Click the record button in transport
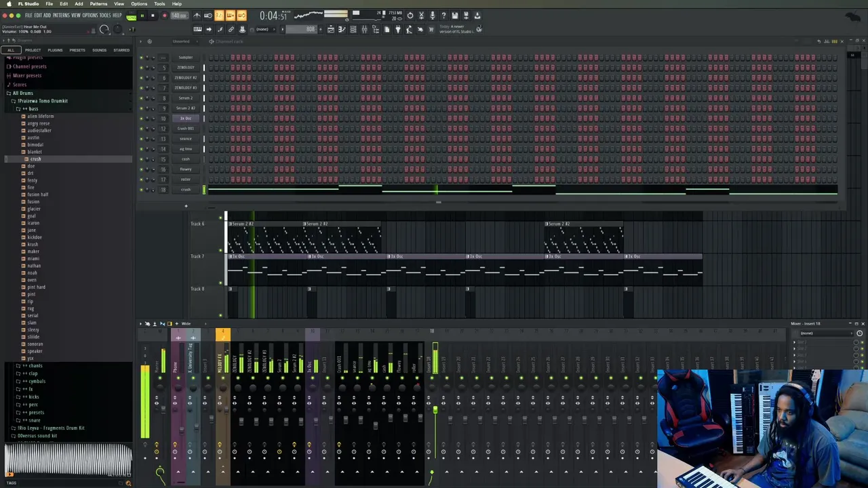The height and width of the screenshot is (488, 868). point(165,16)
